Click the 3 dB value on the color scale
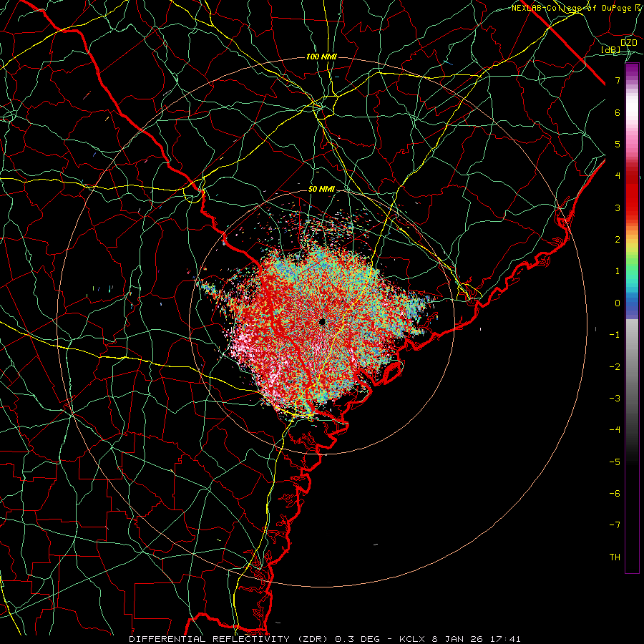This screenshot has height=644, width=644. pyautogui.click(x=618, y=208)
